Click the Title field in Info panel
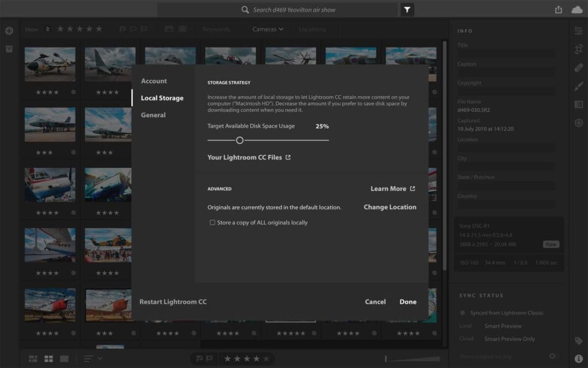This screenshot has width=588, height=368. tap(506, 53)
